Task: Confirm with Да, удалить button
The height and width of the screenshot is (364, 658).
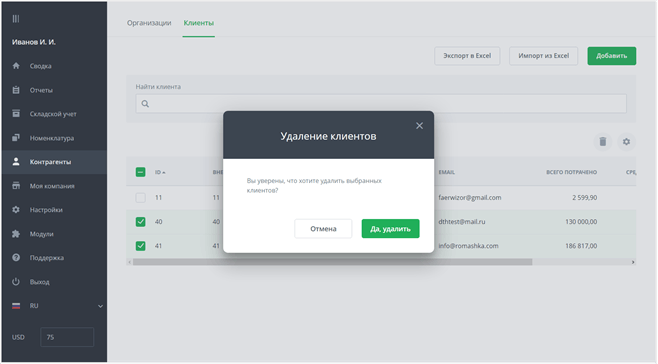Action: tap(390, 228)
